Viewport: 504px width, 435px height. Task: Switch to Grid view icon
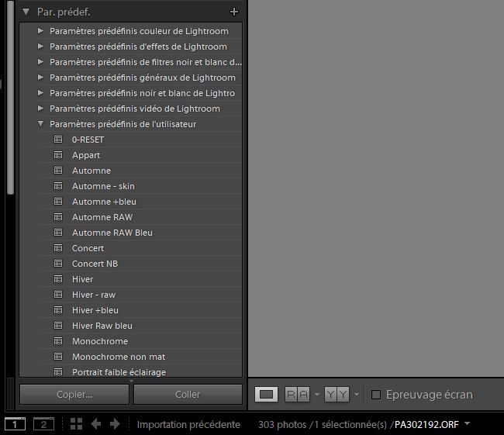click(x=76, y=423)
